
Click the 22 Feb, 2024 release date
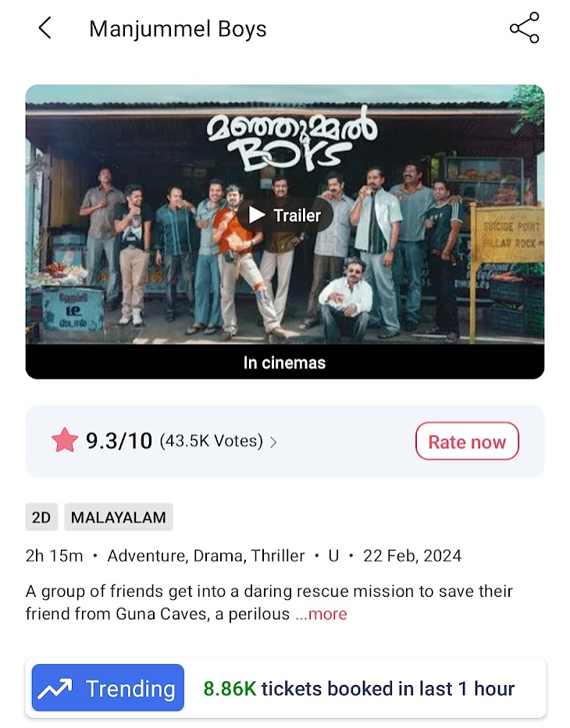pos(412,555)
